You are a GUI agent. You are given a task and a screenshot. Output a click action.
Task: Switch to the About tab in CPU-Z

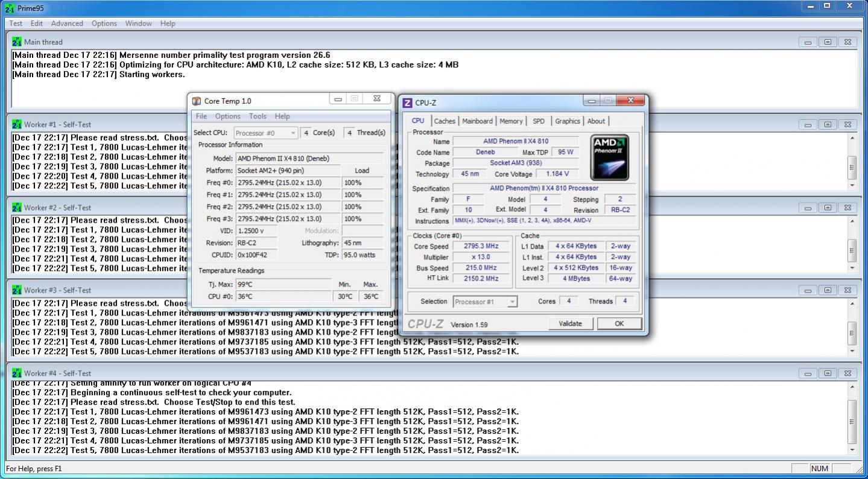pyautogui.click(x=596, y=121)
